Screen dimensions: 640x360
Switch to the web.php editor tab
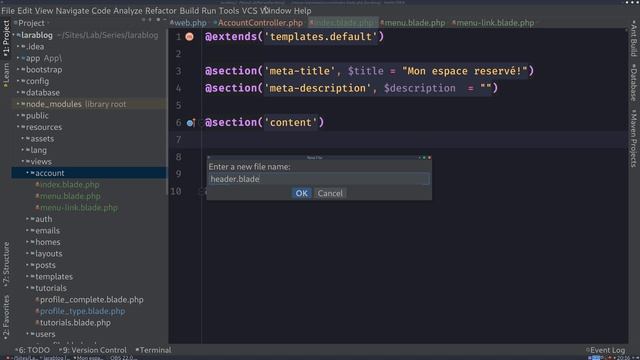(188, 23)
